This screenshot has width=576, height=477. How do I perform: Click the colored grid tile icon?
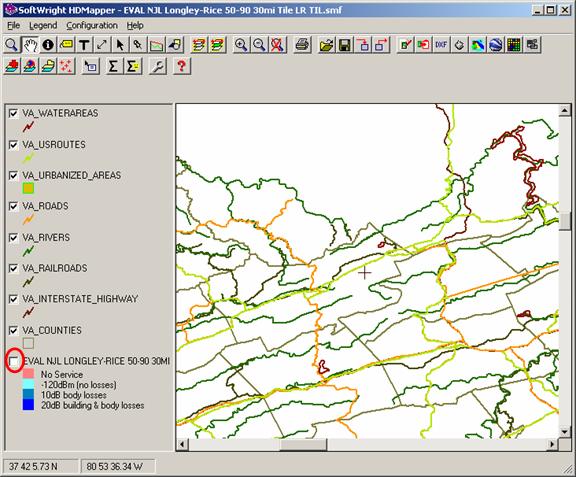(514, 45)
